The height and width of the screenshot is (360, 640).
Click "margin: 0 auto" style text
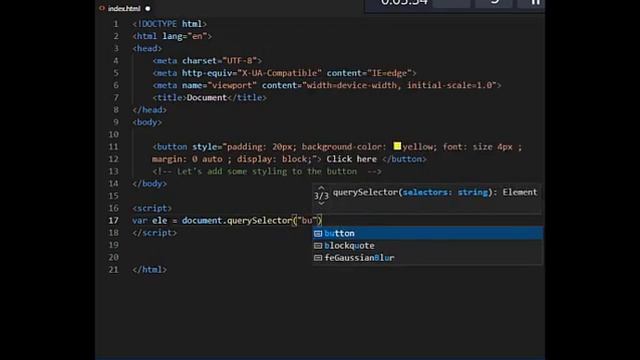click(x=187, y=159)
